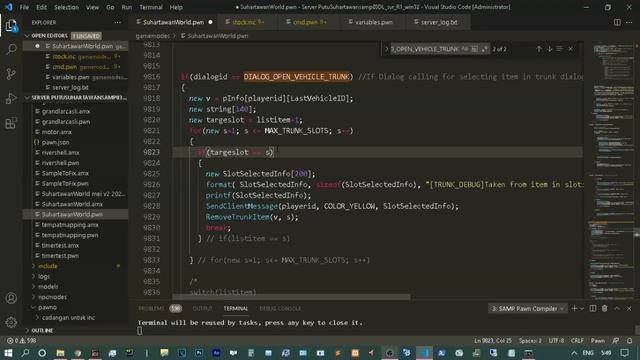Image resolution: width=640 pixels, height=360 pixels.
Task: Split the terminal panel
Action: (x=593, y=309)
